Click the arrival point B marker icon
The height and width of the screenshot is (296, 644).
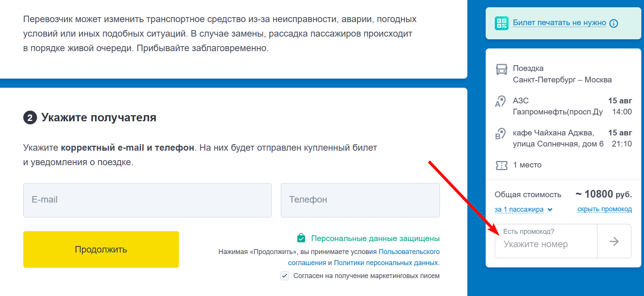pyautogui.click(x=501, y=135)
